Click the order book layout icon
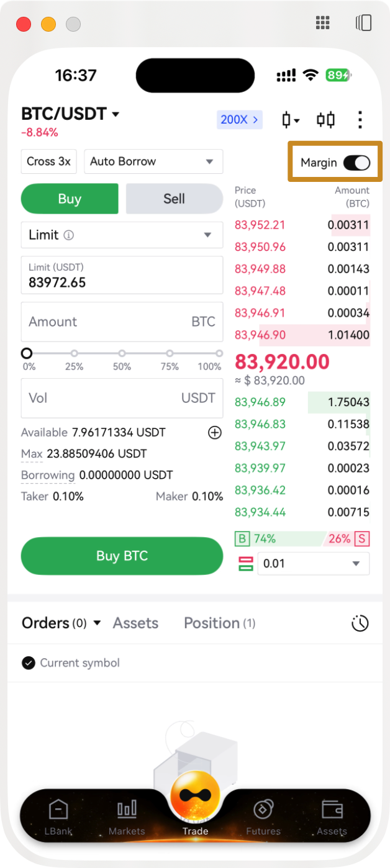 [246, 564]
